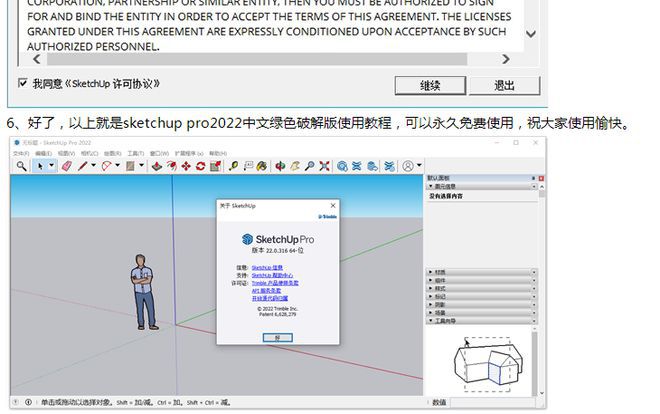660x414 pixels.
Task: Expand the 场景 panel
Action: pyautogui.click(x=431, y=313)
